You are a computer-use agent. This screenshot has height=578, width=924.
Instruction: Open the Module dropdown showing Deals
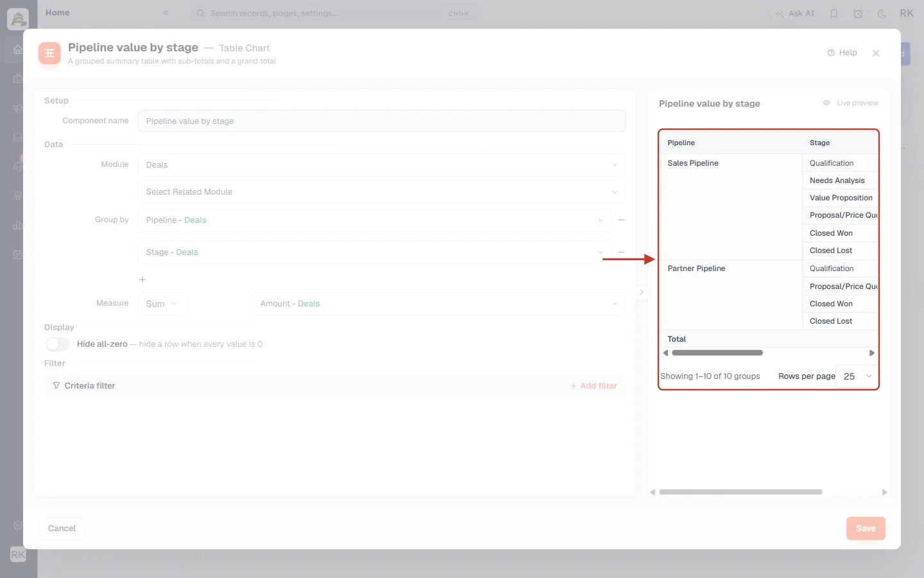pos(381,165)
